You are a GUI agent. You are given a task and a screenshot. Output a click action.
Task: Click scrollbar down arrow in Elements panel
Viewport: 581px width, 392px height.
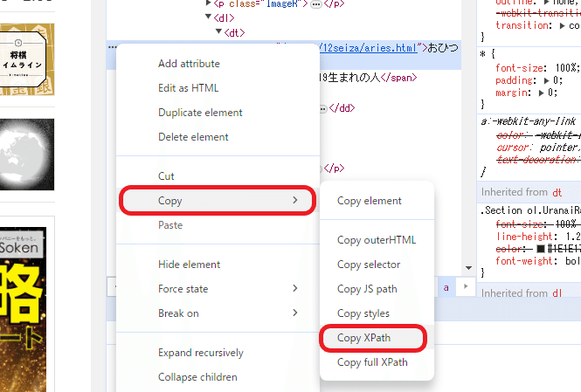tap(468, 268)
